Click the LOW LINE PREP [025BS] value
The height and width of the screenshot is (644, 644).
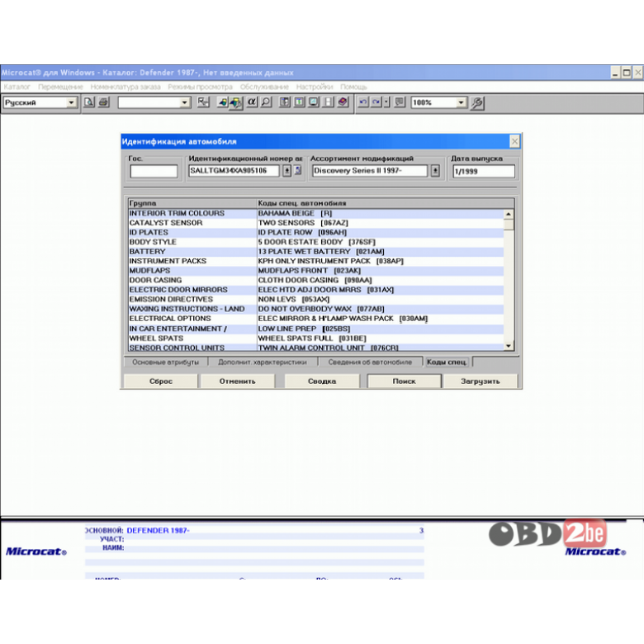[304, 329]
